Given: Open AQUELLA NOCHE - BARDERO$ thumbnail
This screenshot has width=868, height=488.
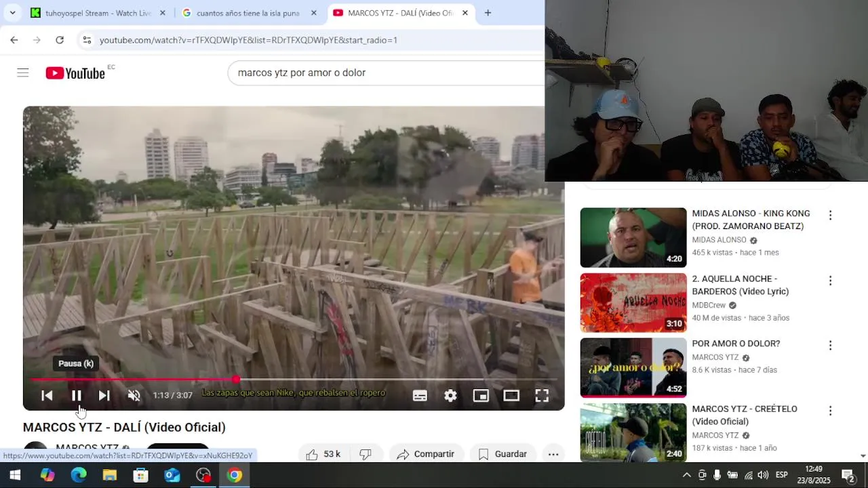Looking at the screenshot, I should [633, 302].
